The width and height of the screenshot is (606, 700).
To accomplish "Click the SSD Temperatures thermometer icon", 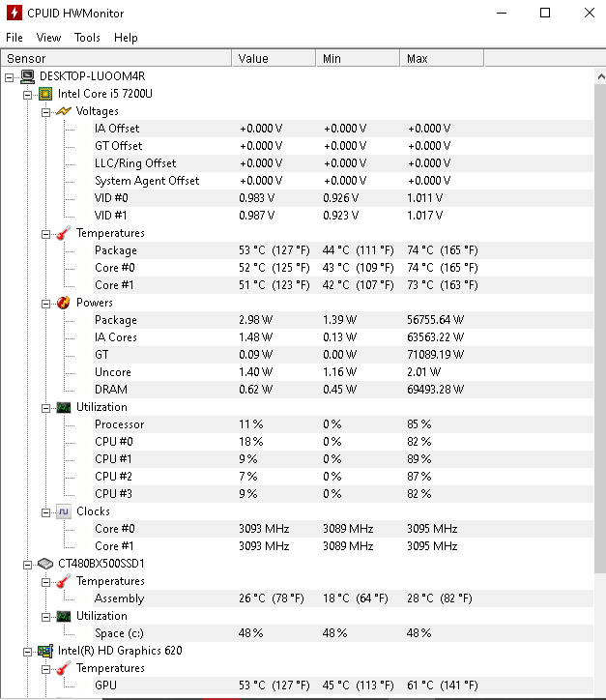I will tap(64, 581).
